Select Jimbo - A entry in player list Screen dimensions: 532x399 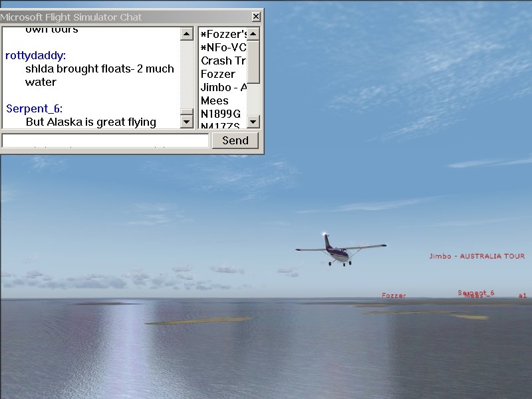point(223,87)
